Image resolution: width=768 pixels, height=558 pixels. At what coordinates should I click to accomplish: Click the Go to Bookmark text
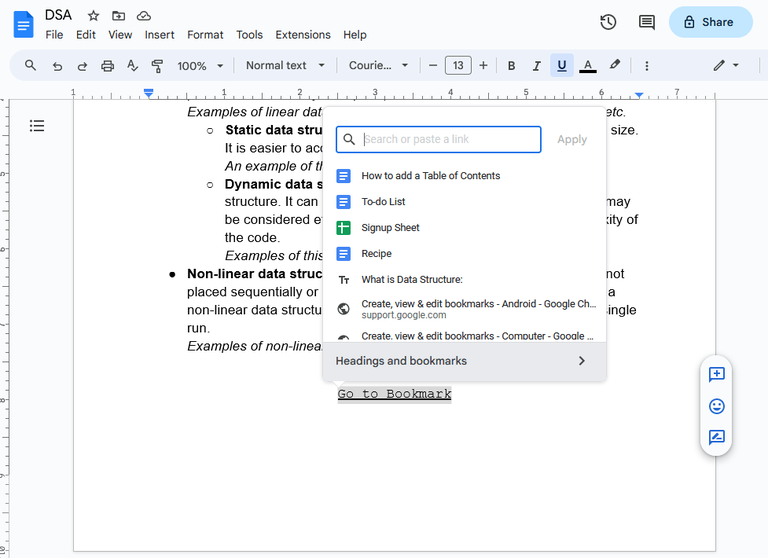(x=394, y=394)
